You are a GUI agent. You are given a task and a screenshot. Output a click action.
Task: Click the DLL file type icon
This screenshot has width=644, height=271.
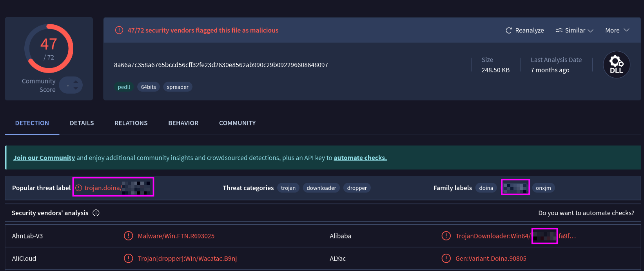616,65
